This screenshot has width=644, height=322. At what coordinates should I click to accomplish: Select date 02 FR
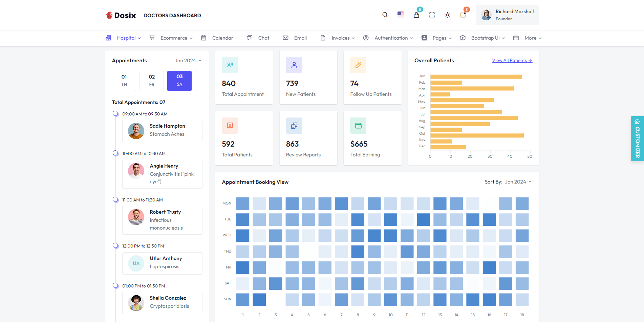pos(152,81)
